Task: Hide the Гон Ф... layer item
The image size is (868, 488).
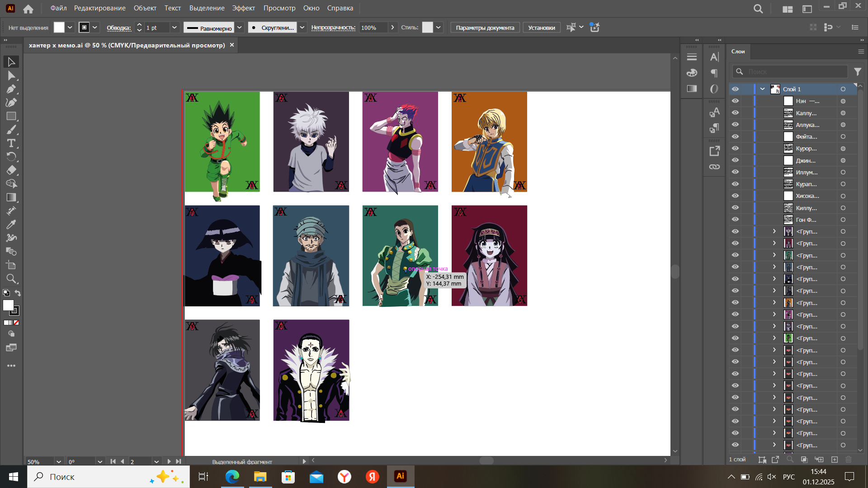Action: pyautogui.click(x=736, y=220)
